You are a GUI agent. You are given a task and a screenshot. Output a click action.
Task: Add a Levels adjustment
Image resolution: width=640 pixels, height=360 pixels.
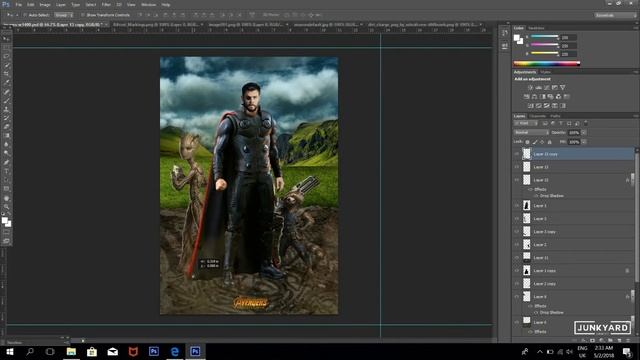(x=538, y=87)
